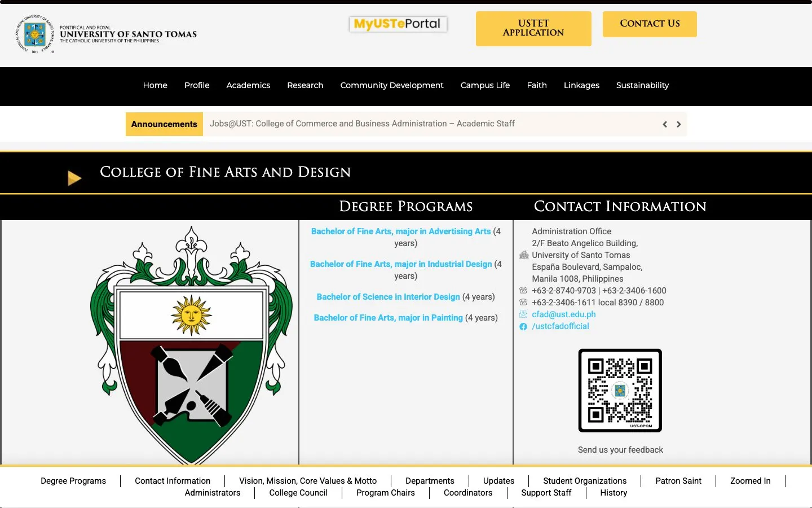This screenshot has width=812, height=508.
Task: Click telephone icon beside +63-2-3406-1611
Action: pyautogui.click(x=523, y=303)
